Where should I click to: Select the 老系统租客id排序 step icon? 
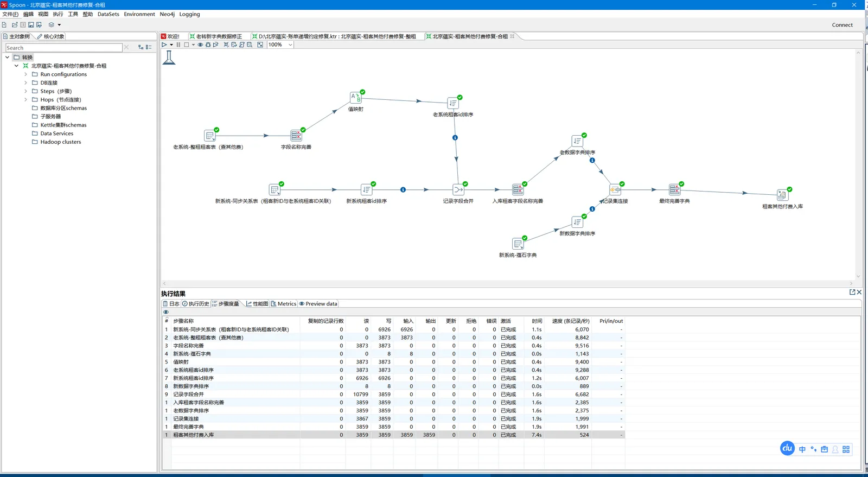pyautogui.click(x=453, y=103)
